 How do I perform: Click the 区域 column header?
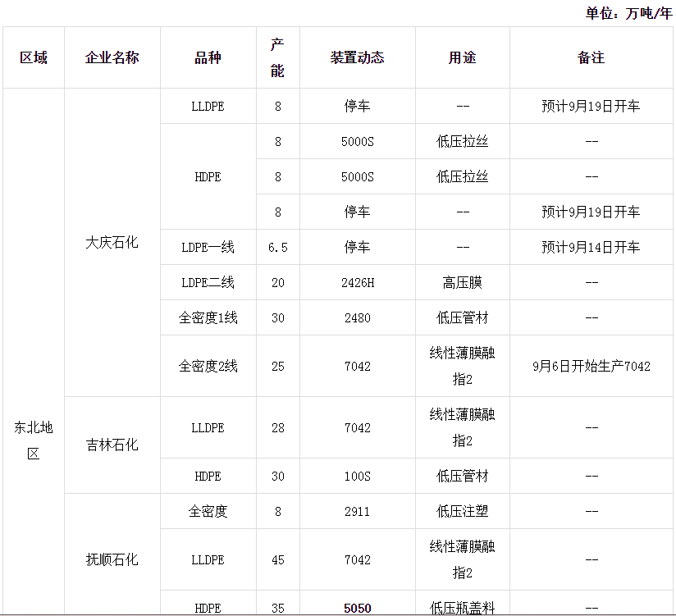point(34,57)
